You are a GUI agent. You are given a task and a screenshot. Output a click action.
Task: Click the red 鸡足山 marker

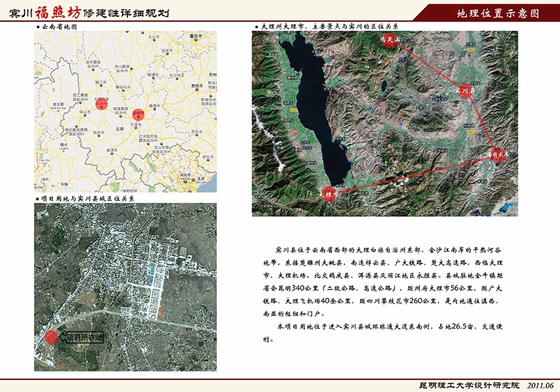click(x=390, y=41)
